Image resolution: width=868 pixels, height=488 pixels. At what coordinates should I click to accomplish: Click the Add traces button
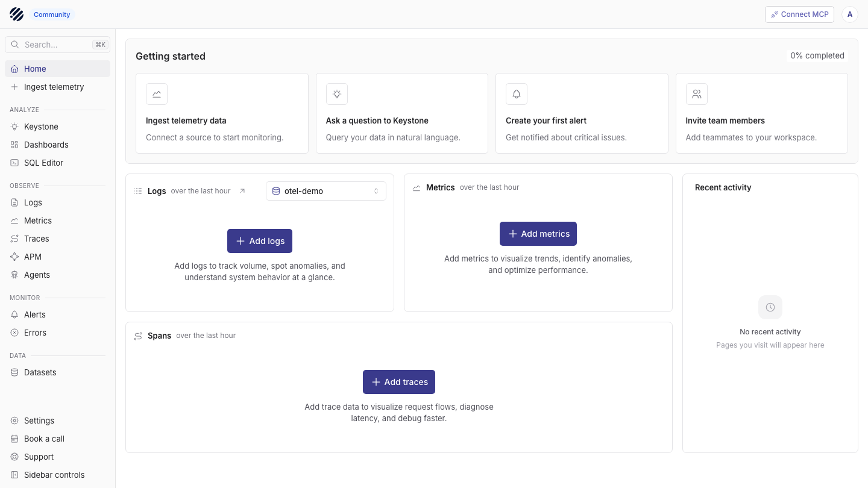pos(399,382)
